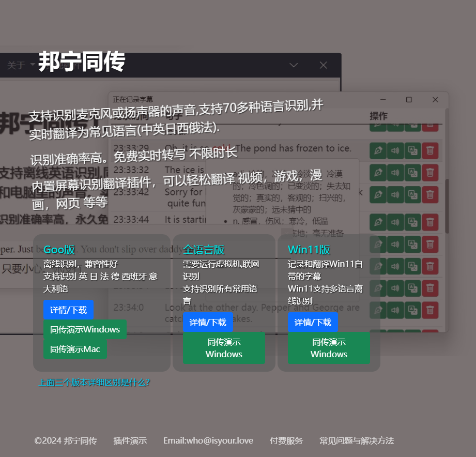Edit the 23:33:42 subtitle row with the pen icon
Image resolution: width=476 pixels, height=457 pixels.
pos(378,195)
